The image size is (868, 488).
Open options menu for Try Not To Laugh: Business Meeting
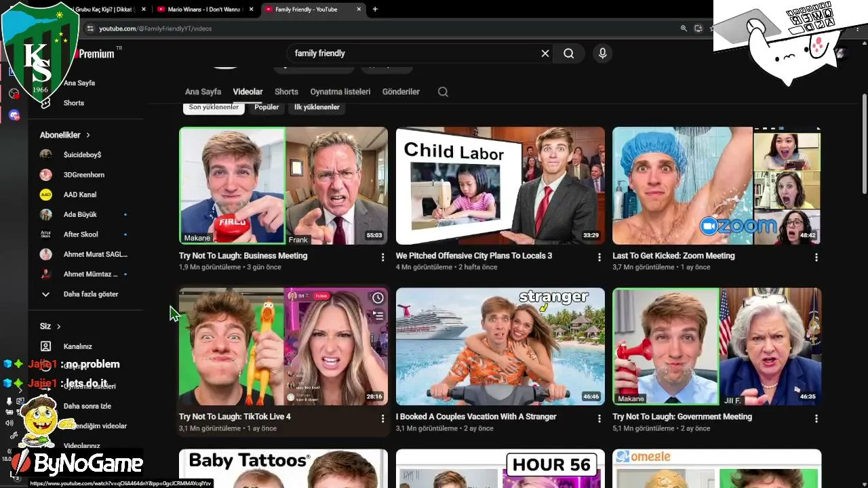pos(382,258)
